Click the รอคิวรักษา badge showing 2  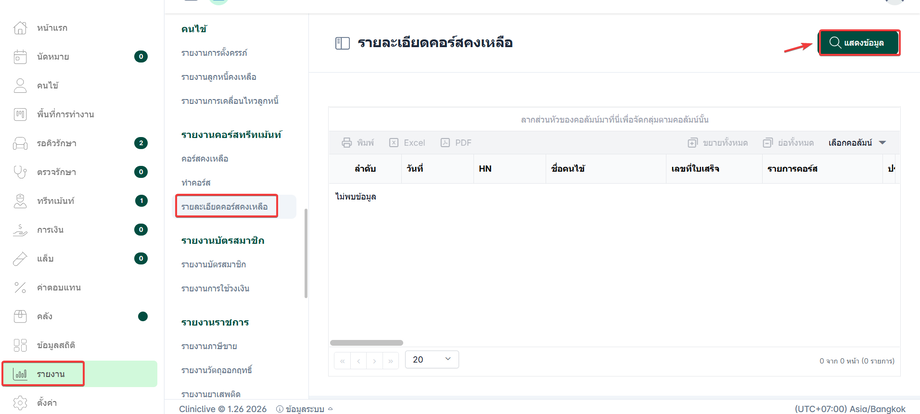pyautogui.click(x=141, y=143)
